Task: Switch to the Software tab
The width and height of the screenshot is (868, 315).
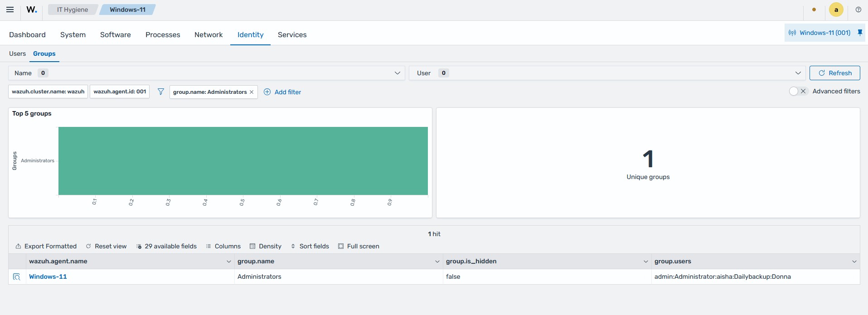Action: click(116, 34)
